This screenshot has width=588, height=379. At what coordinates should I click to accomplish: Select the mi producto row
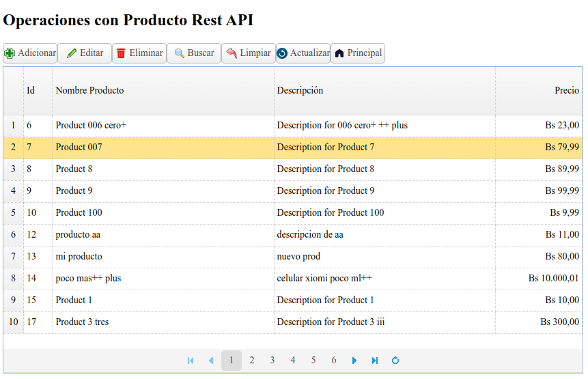293,256
